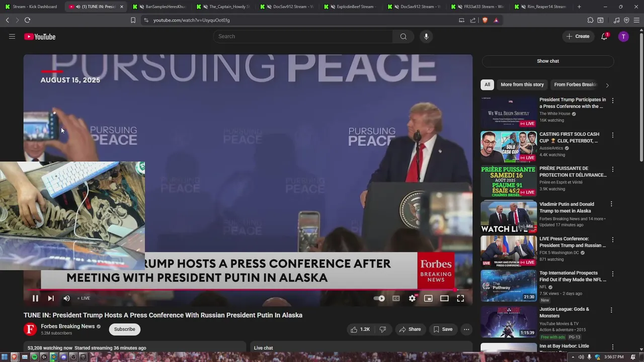Open the browser extensions puzzle icon

[590, 20]
